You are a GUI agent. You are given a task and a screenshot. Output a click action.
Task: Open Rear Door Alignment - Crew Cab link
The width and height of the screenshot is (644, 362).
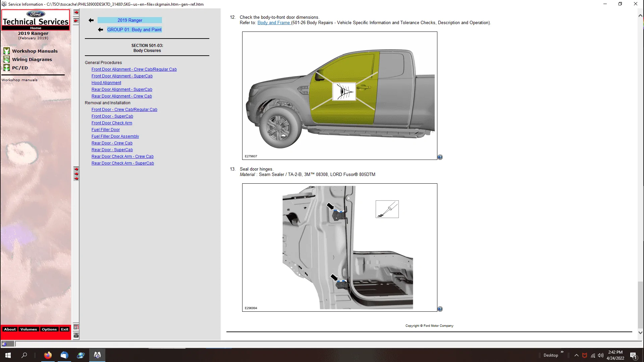pyautogui.click(x=122, y=96)
